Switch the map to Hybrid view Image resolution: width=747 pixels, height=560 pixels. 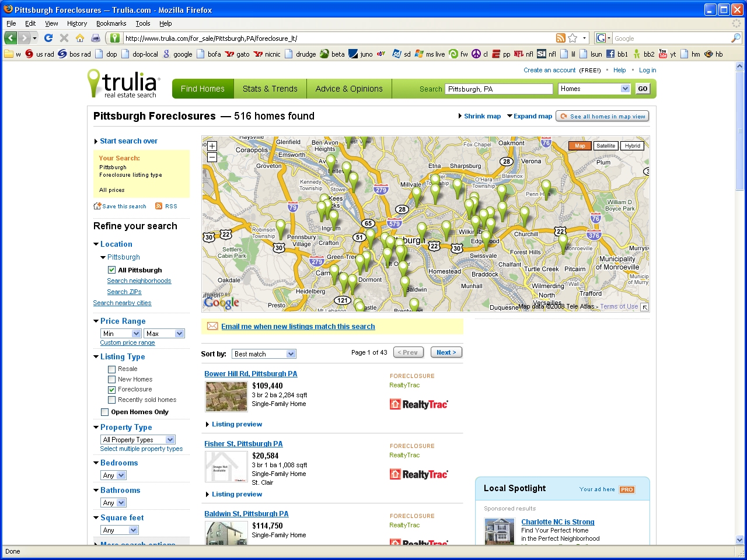coord(633,146)
